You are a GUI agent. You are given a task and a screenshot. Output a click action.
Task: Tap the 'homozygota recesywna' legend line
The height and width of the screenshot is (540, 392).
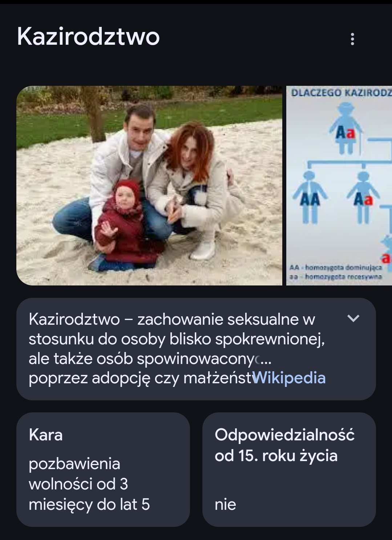coord(336,277)
